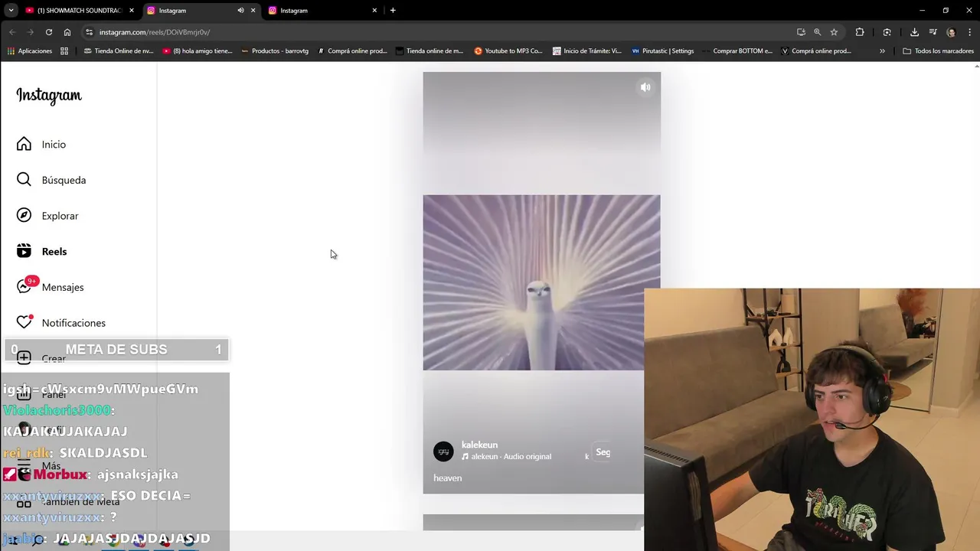Close the SHOWMATCH SOUNDTRACK tab
The image size is (980, 551).
pyautogui.click(x=132, y=11)
